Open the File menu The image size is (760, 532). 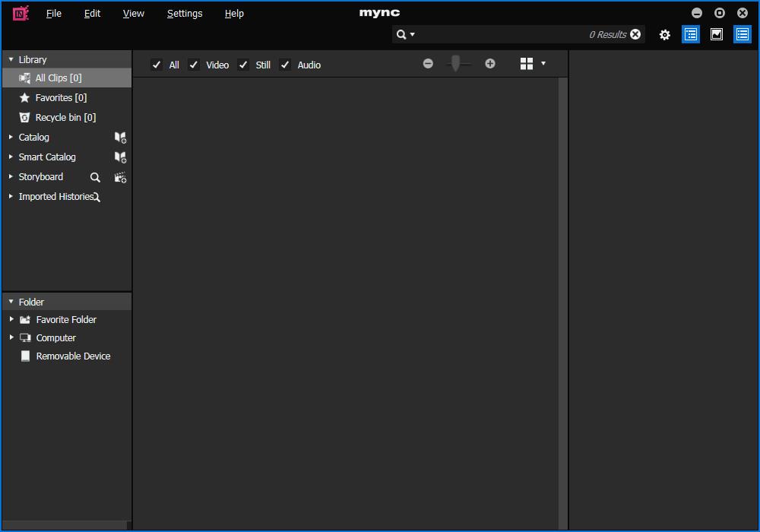pos(54,14)
